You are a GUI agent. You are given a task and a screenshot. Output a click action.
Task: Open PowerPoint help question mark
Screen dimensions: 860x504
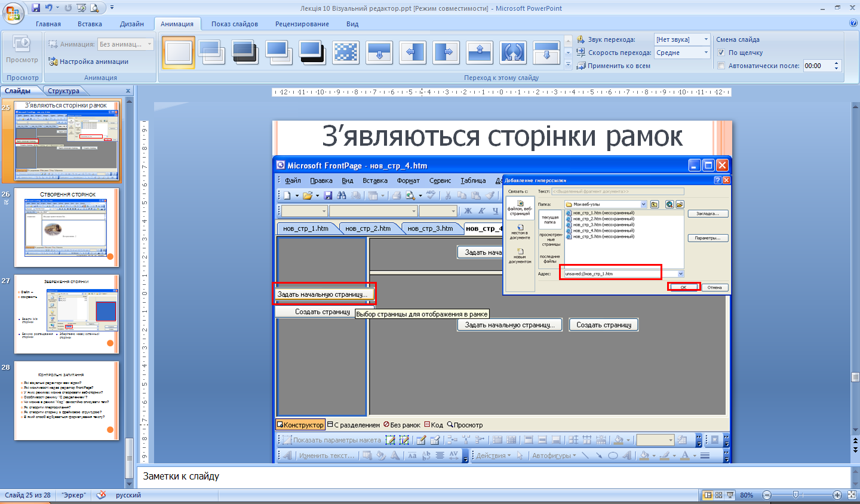853,23
